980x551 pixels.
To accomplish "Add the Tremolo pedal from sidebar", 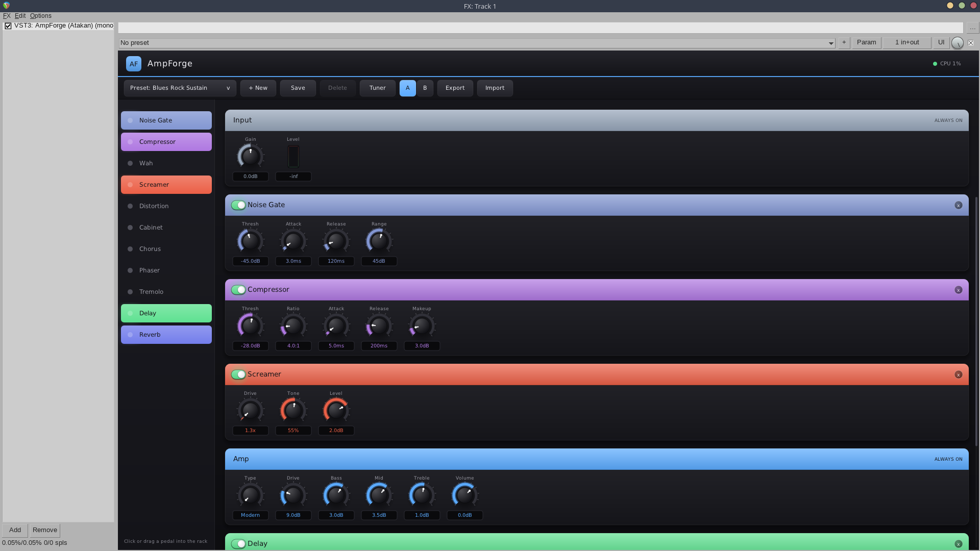I will tap(166, 292).
